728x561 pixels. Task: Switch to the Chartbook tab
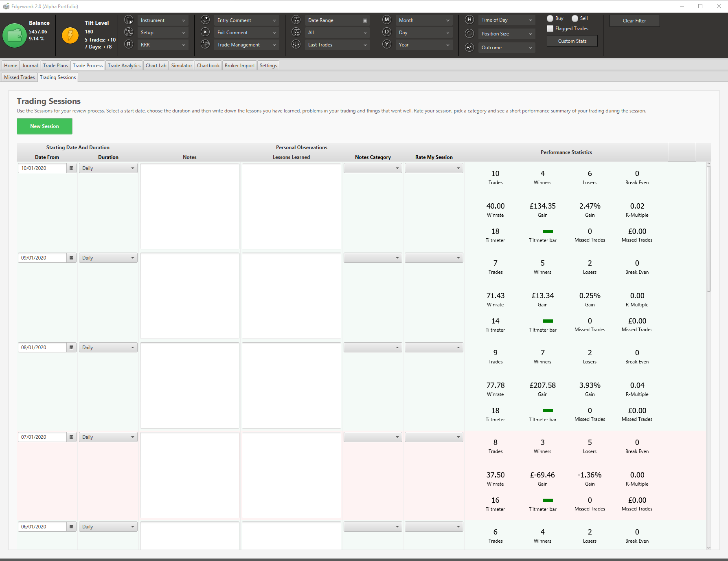(x=208, y=66)
